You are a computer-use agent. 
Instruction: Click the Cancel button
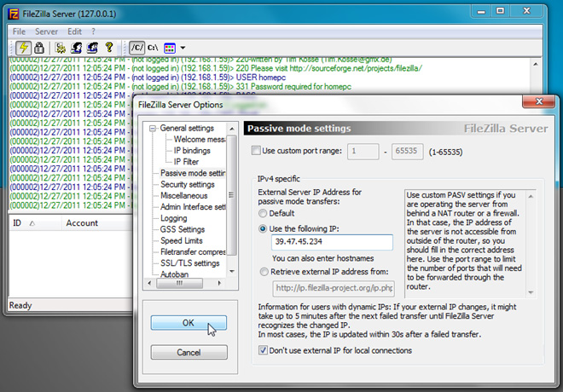189,352
